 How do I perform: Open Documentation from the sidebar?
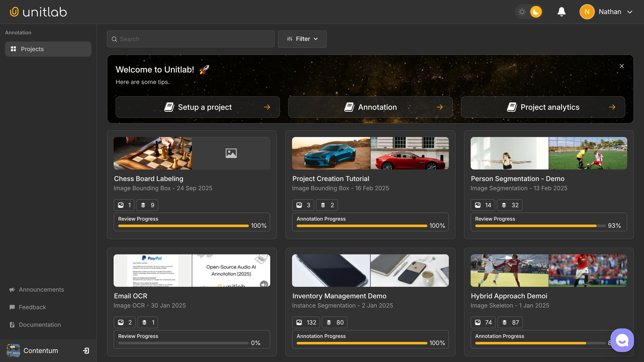pyautogui.click(x=40, y=325)
